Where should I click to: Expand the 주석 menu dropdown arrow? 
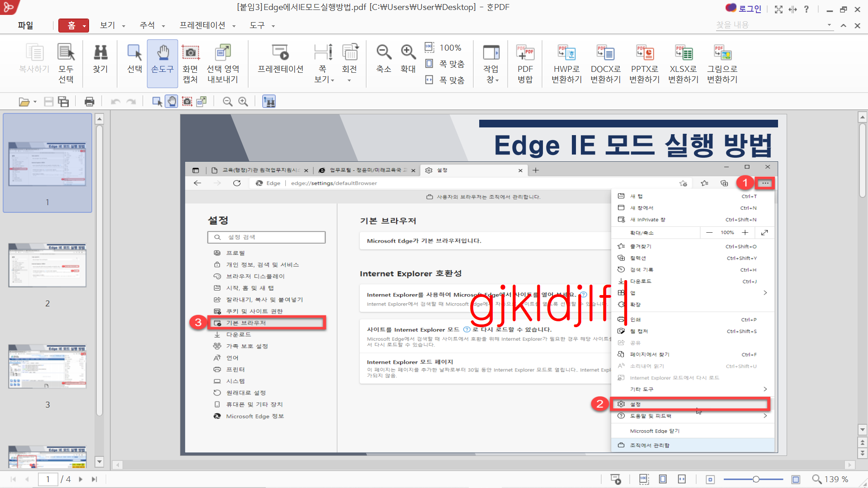163,26
